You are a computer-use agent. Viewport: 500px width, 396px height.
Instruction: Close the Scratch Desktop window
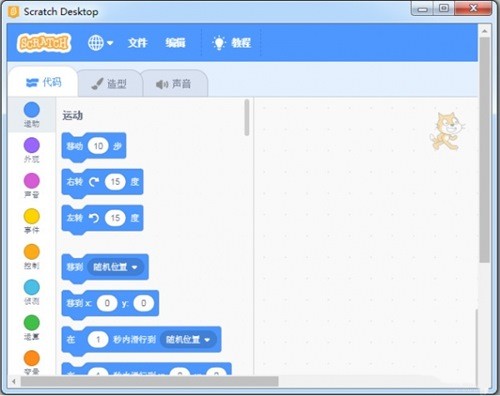pyautogui.click(x=473, y=8)
